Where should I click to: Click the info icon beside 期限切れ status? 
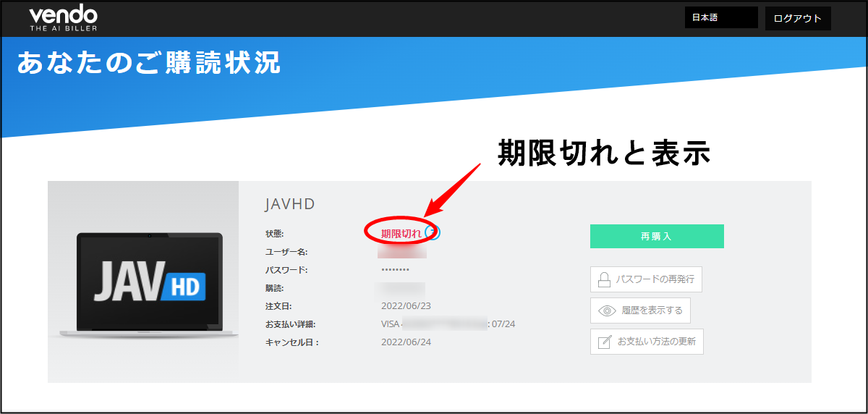[x=433, y=232]
